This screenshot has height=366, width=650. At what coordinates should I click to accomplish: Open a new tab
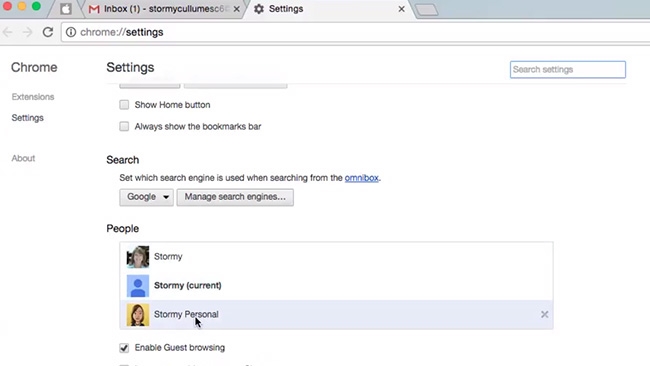point(426,10)
